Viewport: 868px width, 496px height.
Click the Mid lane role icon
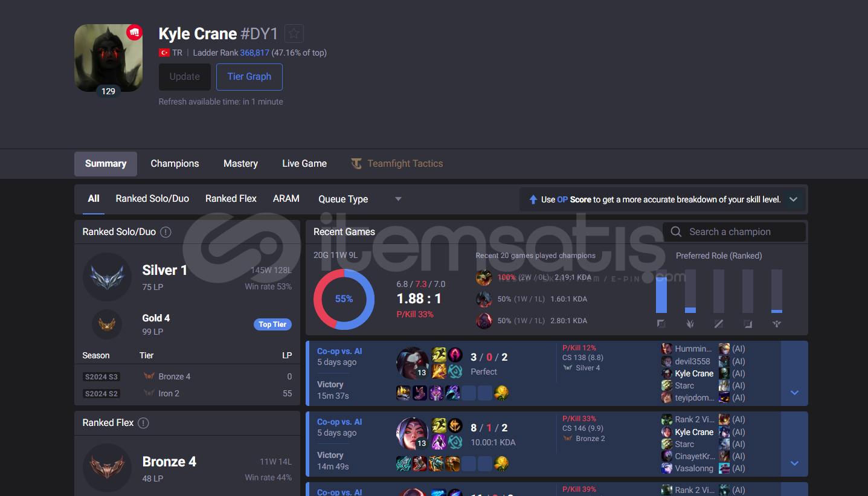pos(719,324)
